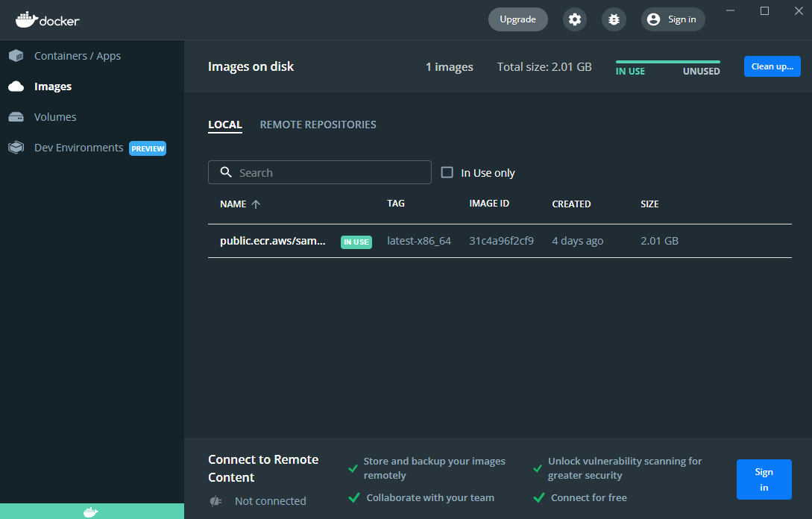Screen dimensions: 812x519
Task: Focus the Search images field
Action: click(x=320, y=172)
